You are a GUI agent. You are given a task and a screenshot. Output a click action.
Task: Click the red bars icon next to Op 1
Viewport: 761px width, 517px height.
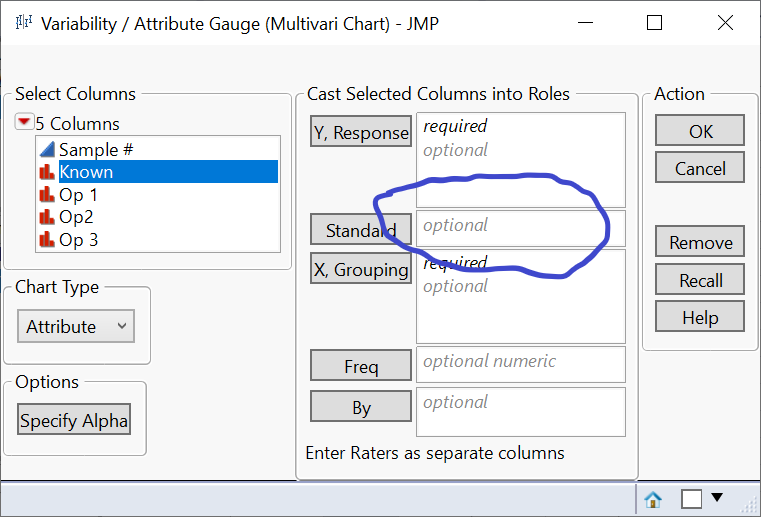pos(46,195)
